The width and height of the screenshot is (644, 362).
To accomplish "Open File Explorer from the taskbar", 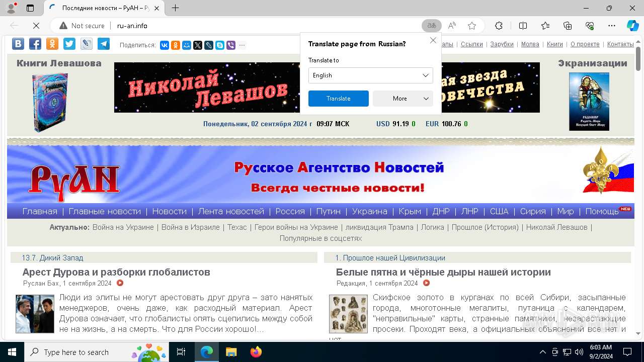I will [231, 352].
